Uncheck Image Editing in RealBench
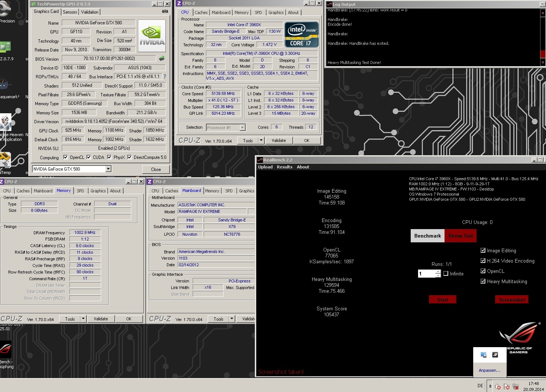The width and height of the screenshot is (546, 392). point(483,250)
